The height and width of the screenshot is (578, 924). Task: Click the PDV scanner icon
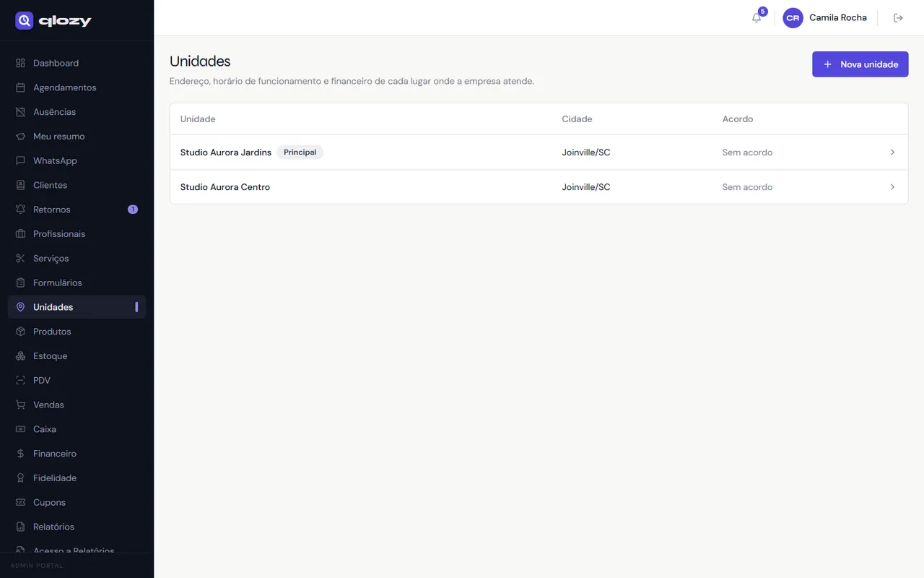pos(20,380)
